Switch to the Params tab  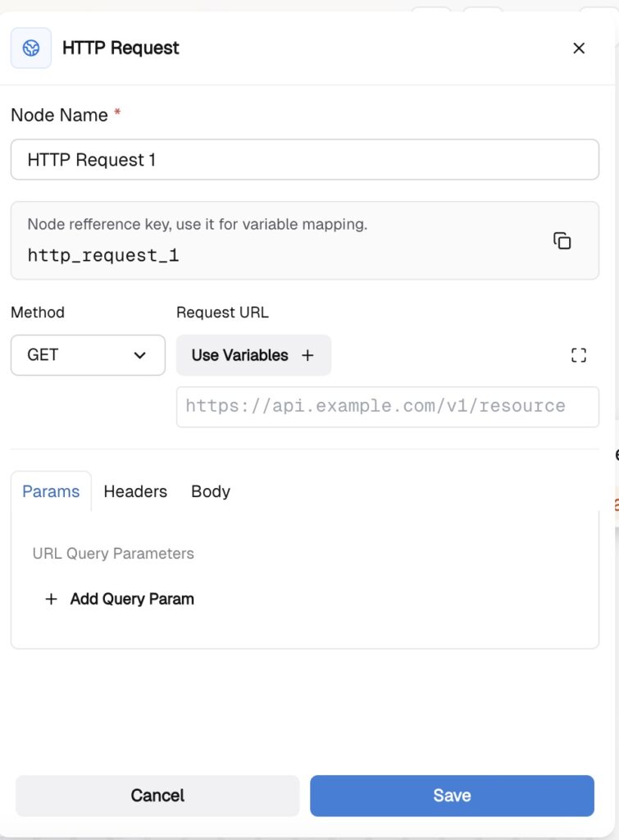point(51,491)
